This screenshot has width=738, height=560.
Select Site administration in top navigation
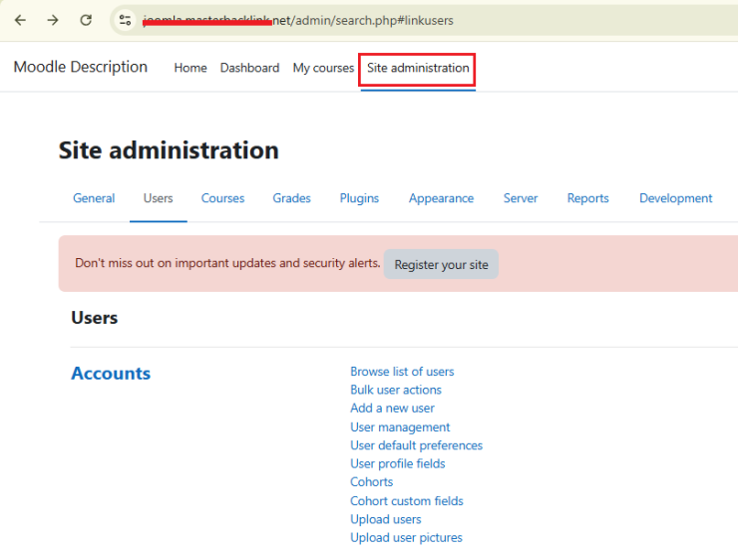[418, 68]
